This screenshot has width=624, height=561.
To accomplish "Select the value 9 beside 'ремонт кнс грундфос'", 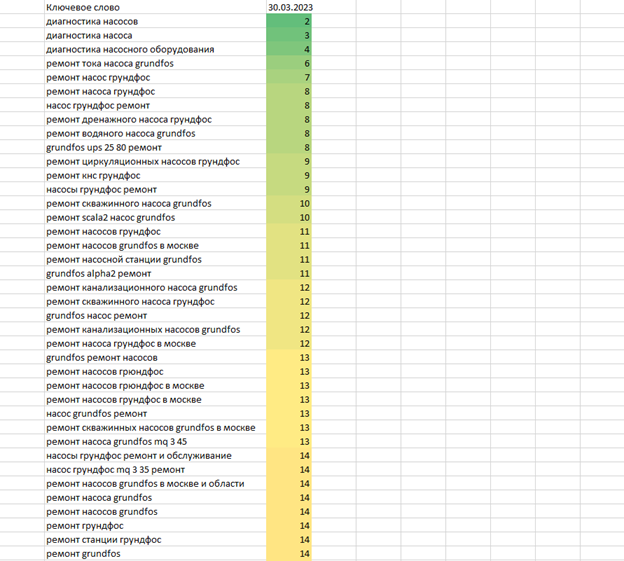I will (x=289, y=175).
